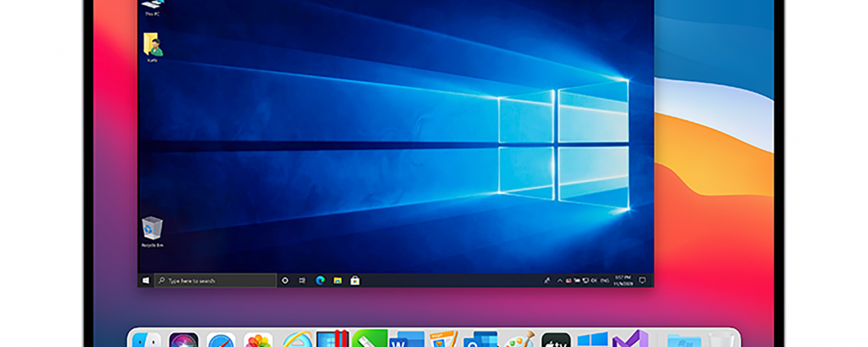Select the This PC desktop icon

coord(151,7)
